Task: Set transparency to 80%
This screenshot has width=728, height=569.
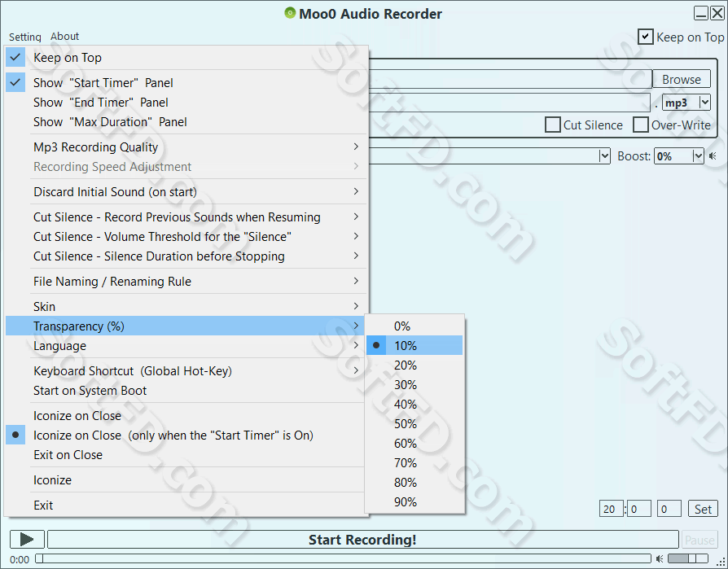Action: click(414, 482)
